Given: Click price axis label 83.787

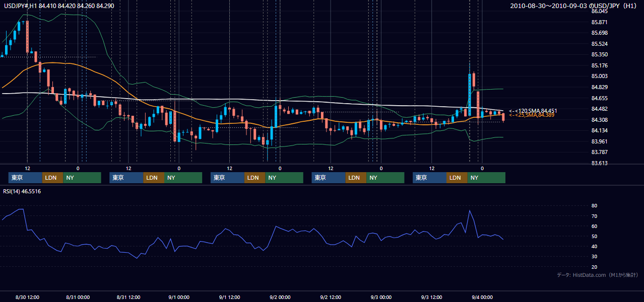Looking at the screenshot, I should point(599,152).
